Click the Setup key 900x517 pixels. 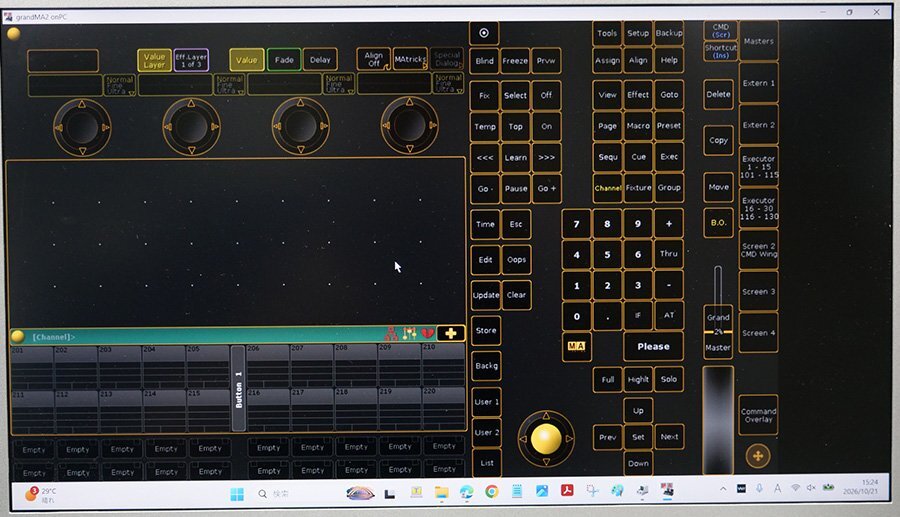coord(638,33)
